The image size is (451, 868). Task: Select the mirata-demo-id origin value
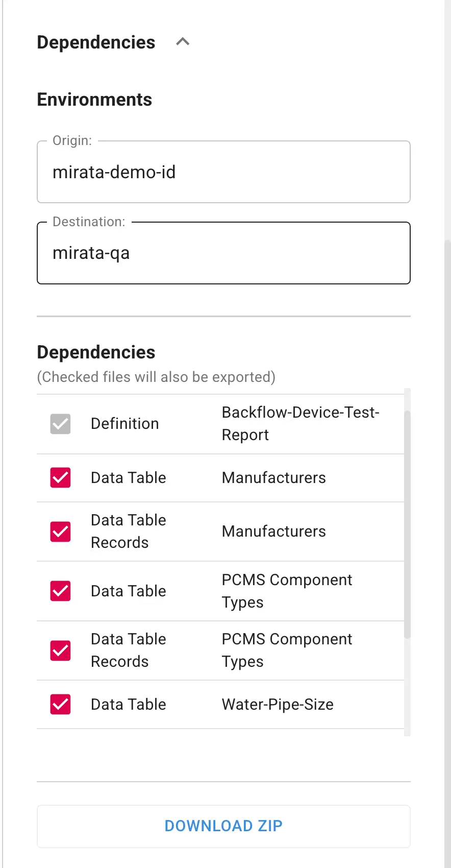pyautogui.click(x=114, y=172)
